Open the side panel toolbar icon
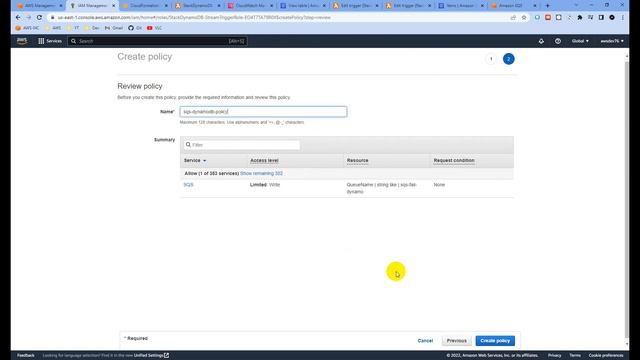 [x=601, y=18]
